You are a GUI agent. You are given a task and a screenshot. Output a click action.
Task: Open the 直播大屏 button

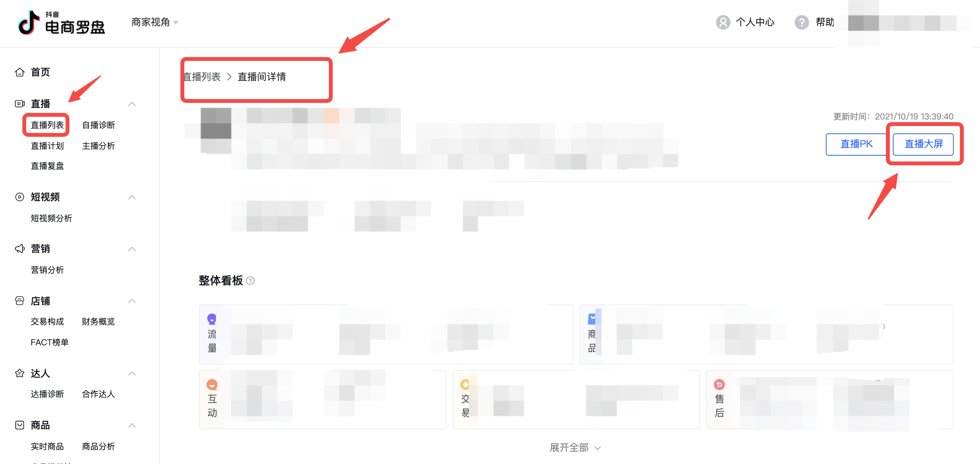[923, 144]
